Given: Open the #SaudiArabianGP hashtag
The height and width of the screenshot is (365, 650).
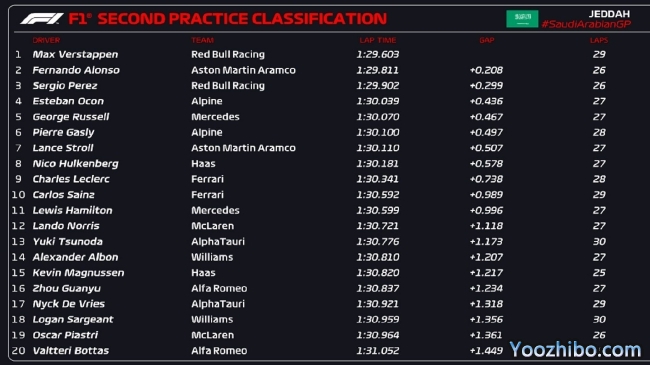Looking at the screenshot, I should pos(586,24).
